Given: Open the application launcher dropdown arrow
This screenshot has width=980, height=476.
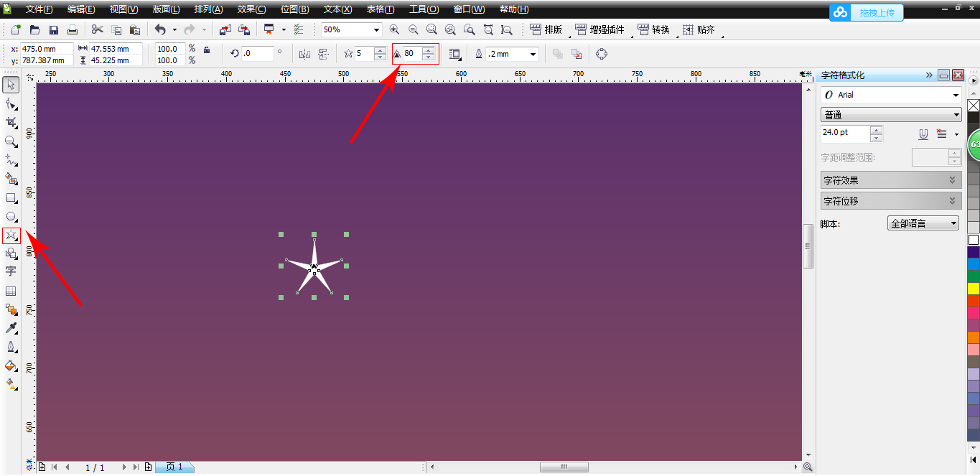Looking at the screenshot, I should [284, 29].
